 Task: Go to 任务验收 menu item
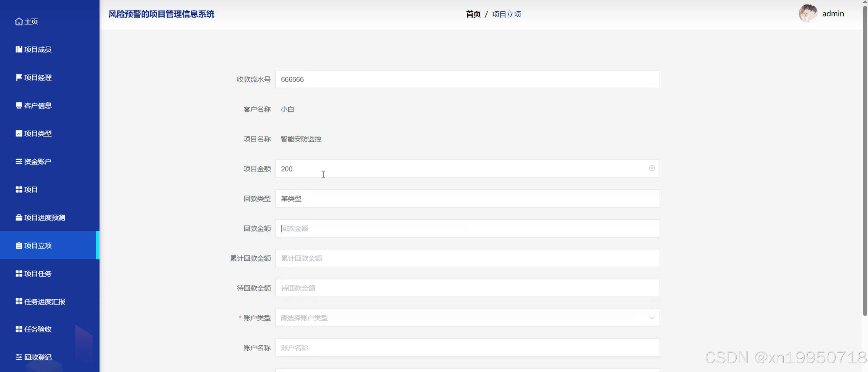tap(50, 329)
